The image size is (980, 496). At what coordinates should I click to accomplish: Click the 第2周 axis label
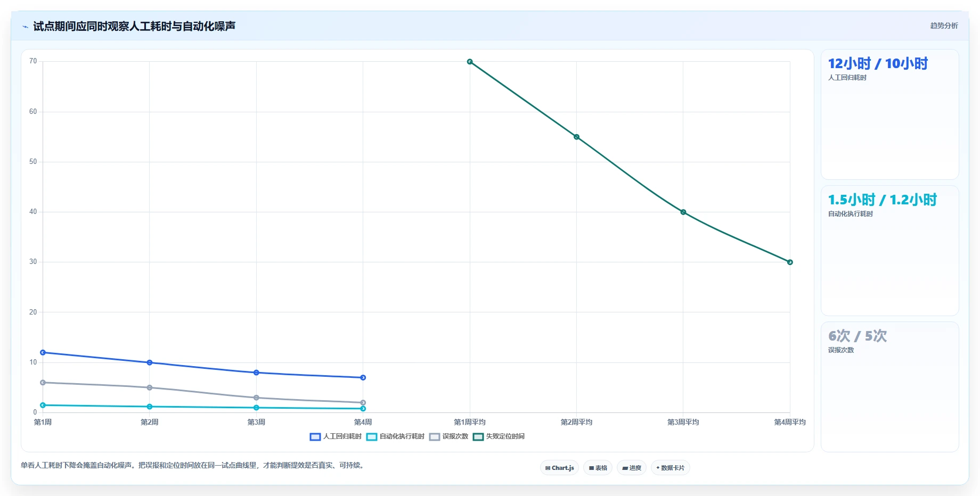(x=150, y=422)
